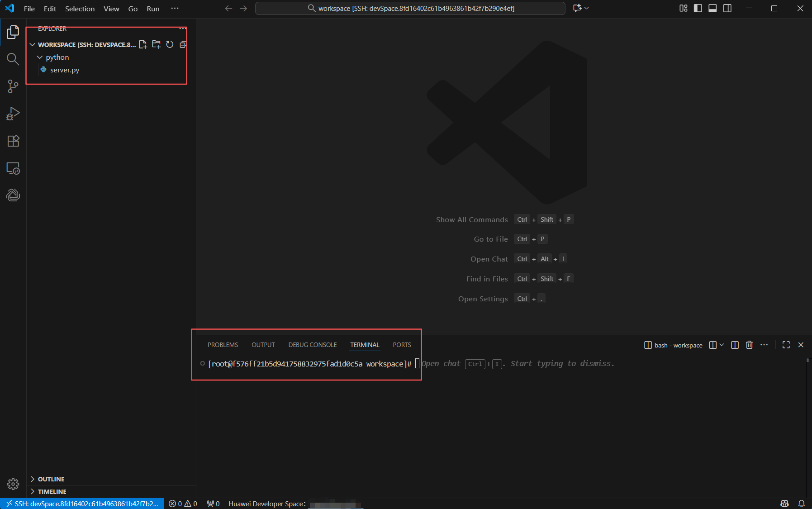Open the notifications bell
The image size is (812, 509).
tap(802, 504)
